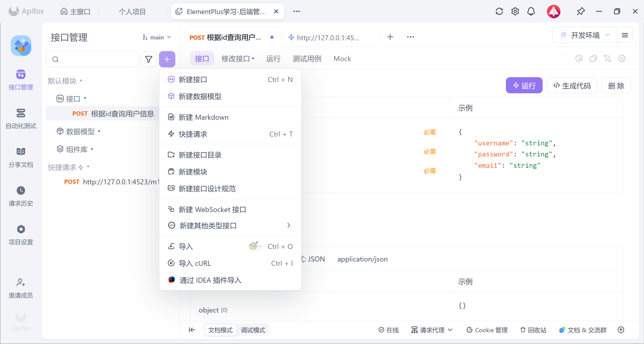644x344 pixels.
Task: Click the 生成代码 button
Action: [572, 85]
